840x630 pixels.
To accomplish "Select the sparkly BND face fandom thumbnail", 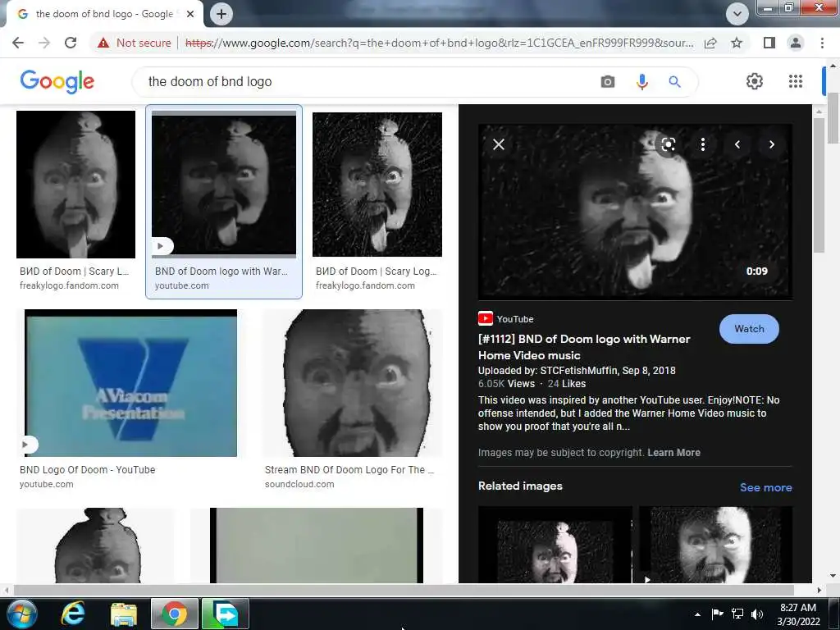I will [x=377, y=185].
